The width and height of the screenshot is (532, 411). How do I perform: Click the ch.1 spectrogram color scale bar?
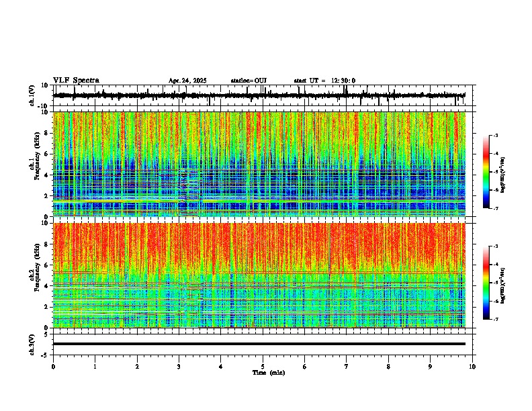(x=486, y=172)
